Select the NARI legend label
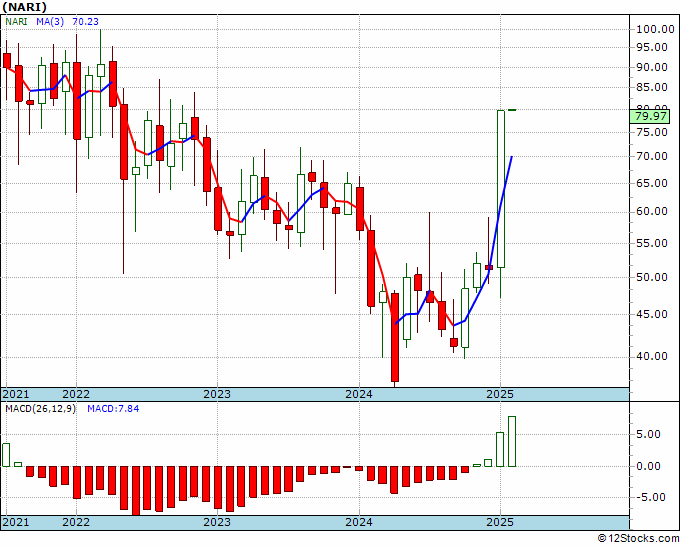 tap(16, 21)
